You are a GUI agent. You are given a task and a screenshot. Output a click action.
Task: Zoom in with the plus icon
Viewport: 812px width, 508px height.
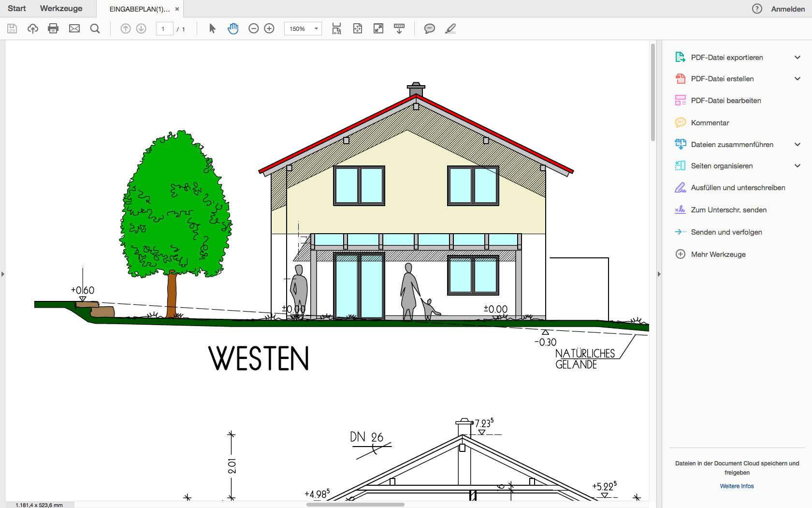click(x=269, y=29)
